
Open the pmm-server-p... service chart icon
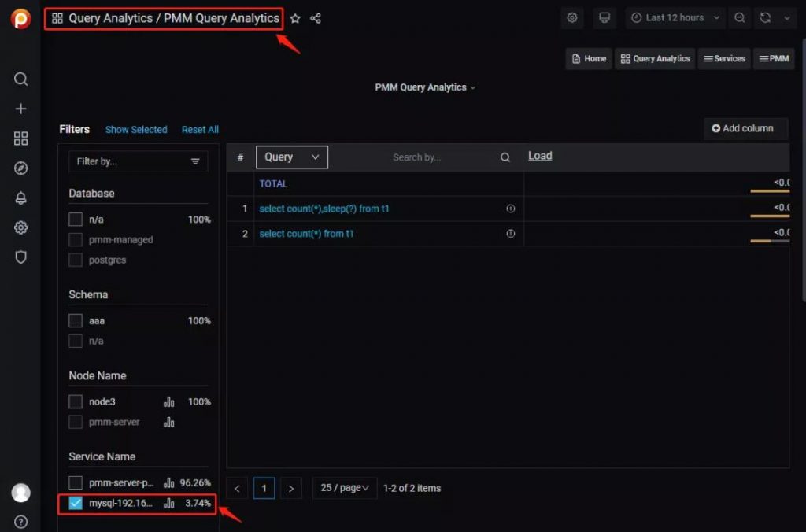[x=168, y=482]
